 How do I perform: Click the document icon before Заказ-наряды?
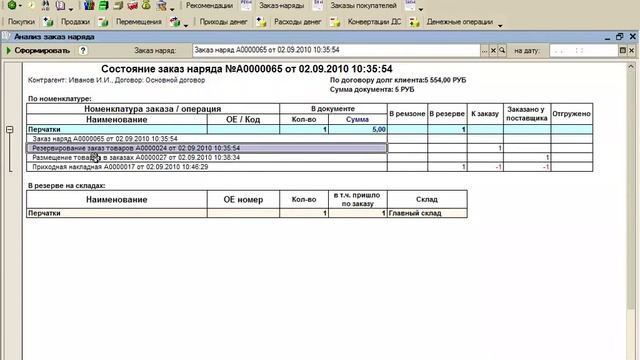(246, 5)
